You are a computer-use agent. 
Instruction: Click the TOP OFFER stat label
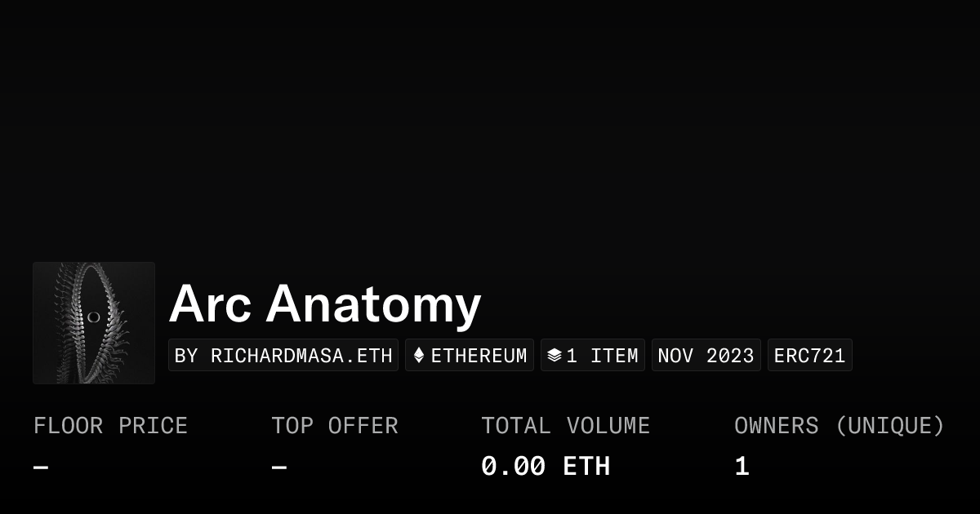(x=335, y=426)
